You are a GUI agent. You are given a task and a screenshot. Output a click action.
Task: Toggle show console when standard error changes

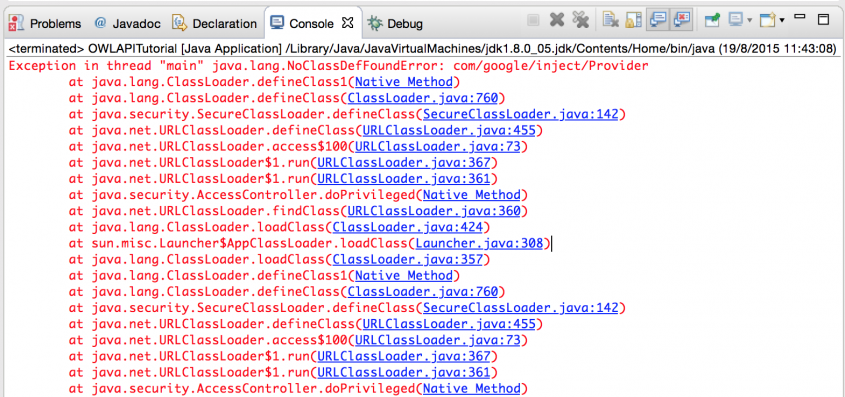click(x=681, y=21)
